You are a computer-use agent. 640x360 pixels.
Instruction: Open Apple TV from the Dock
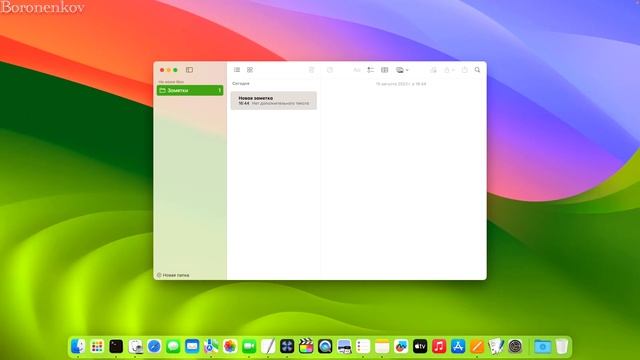[420, 346]
